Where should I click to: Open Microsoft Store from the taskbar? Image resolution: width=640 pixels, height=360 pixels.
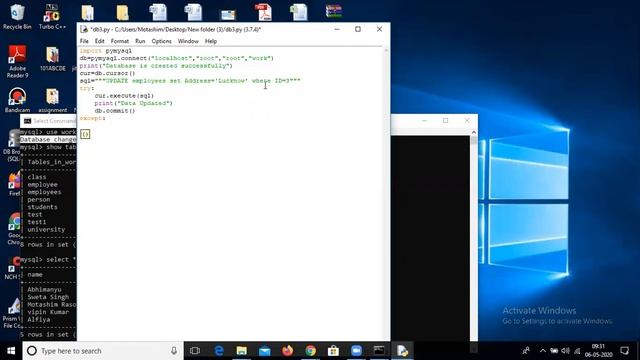[x=333, y=351]
